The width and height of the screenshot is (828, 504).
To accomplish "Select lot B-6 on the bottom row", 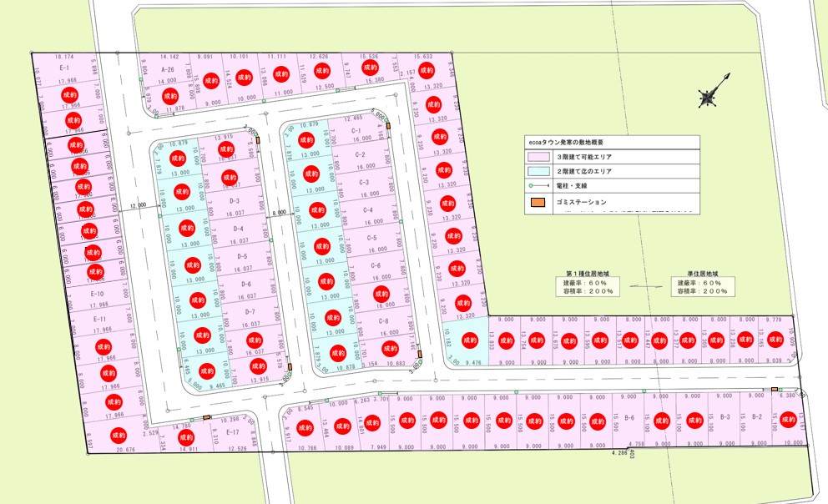I will (629, 418).
